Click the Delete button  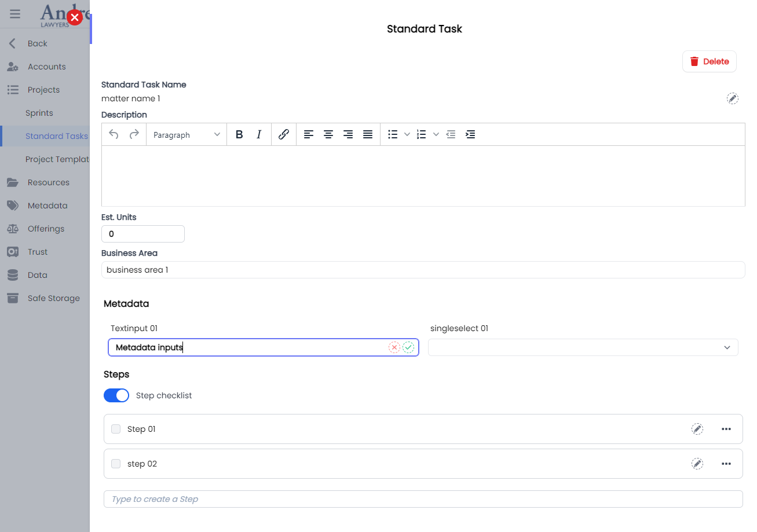[709, 61]
